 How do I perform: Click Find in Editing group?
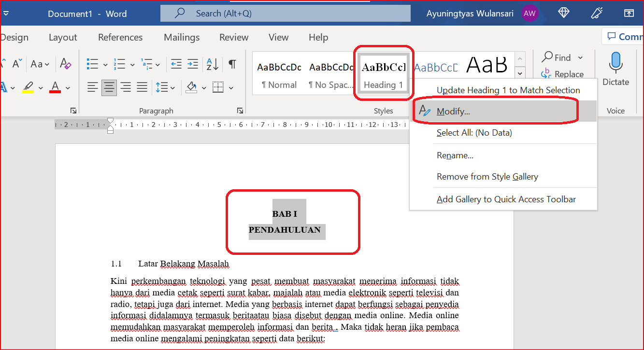557,57
